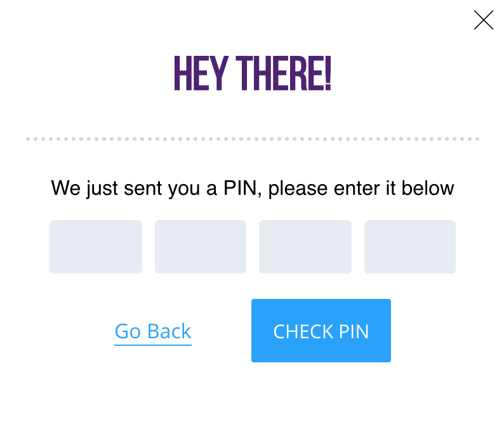Screen dimensions: 504x429
Task: Place cursor in rightmost PIN field
Action: coord(410,247)
